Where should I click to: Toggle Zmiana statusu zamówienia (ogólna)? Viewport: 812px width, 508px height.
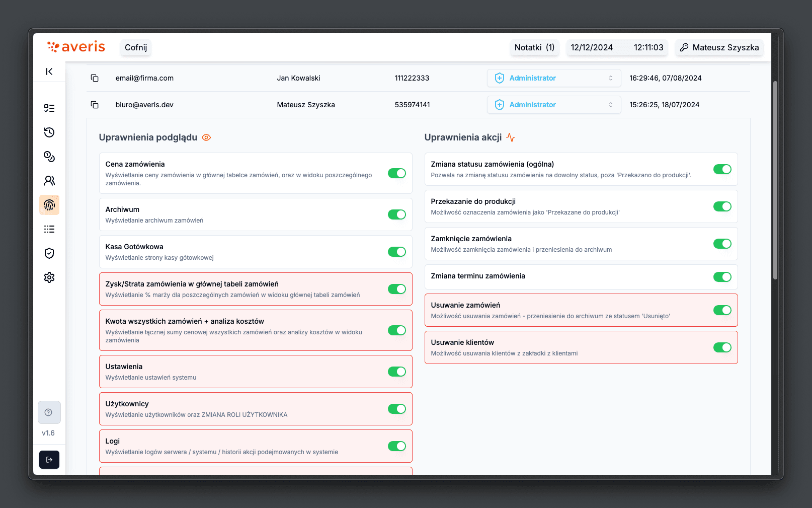pos(722,169)
